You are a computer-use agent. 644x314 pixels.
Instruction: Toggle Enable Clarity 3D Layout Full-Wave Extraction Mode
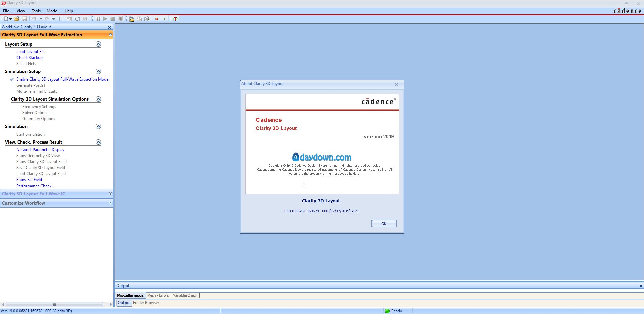[x=62, y=79]
